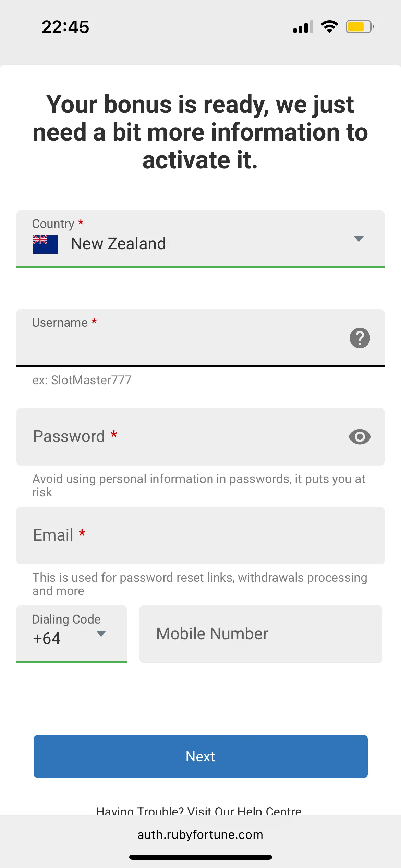Tap the battery status icon
This screenshot has height=868, width=401.
[359, 27]
